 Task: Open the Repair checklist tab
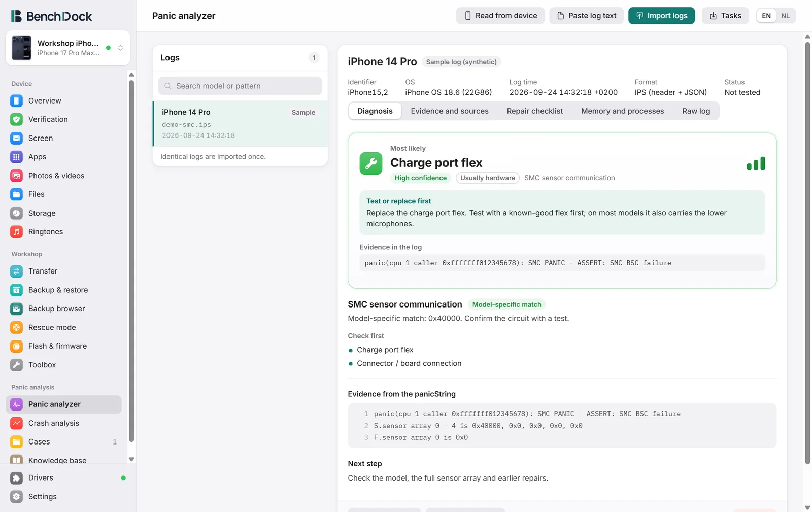[535, 111]
